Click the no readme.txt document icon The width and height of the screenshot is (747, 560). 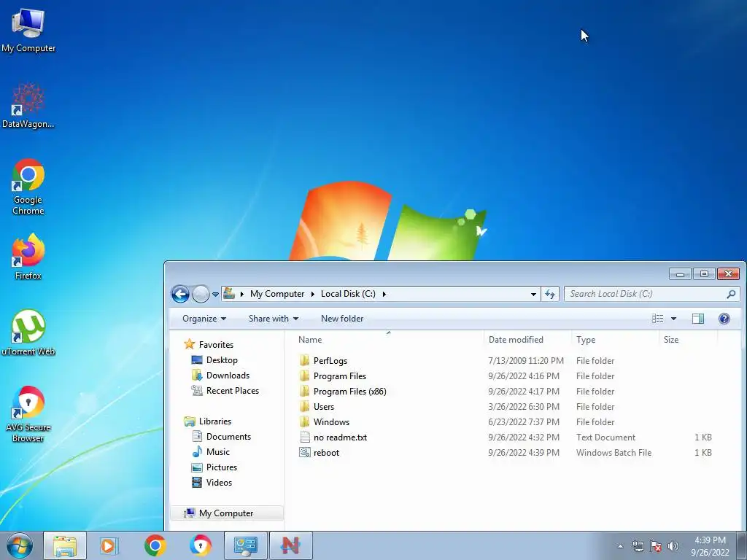[305, 437]
